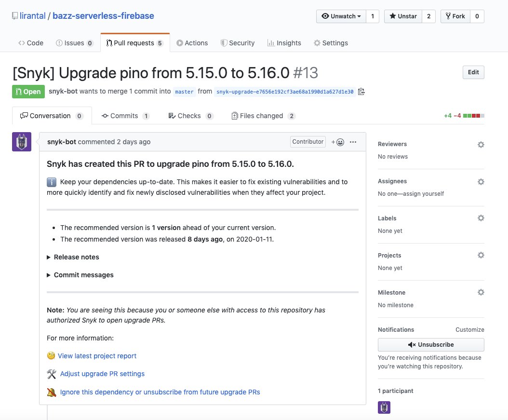
Task: Click the repository book icon beside lirantal
Action: pyautogui.click(x=15, y=16)
